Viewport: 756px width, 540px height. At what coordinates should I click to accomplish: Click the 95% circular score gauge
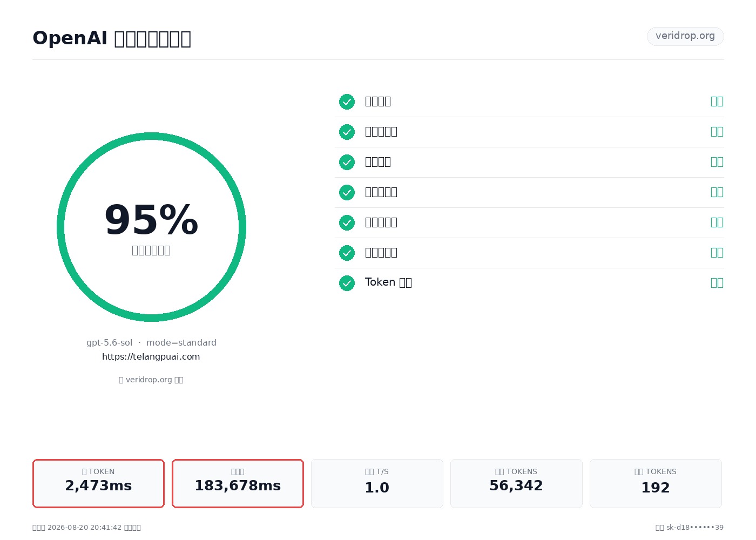151,227
